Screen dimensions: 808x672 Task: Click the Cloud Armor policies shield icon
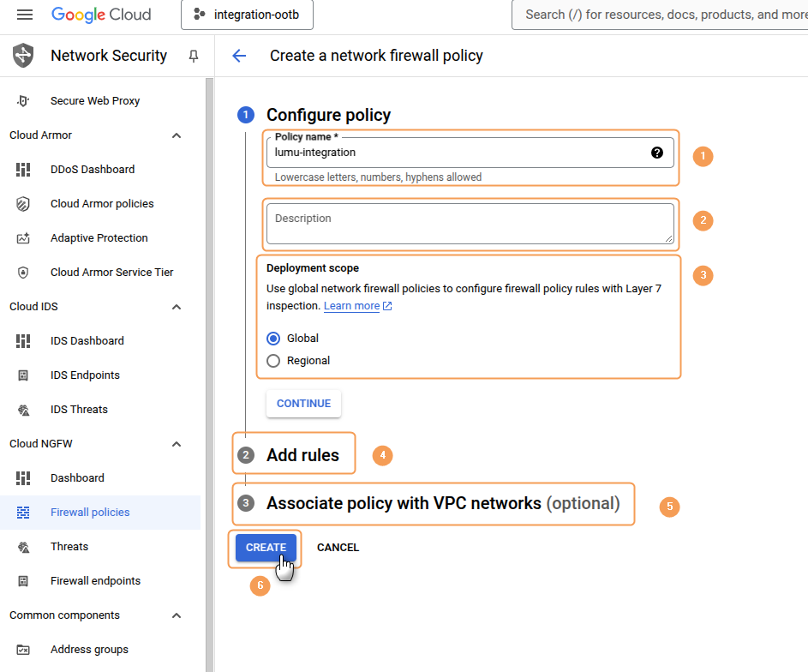point(23,204)
